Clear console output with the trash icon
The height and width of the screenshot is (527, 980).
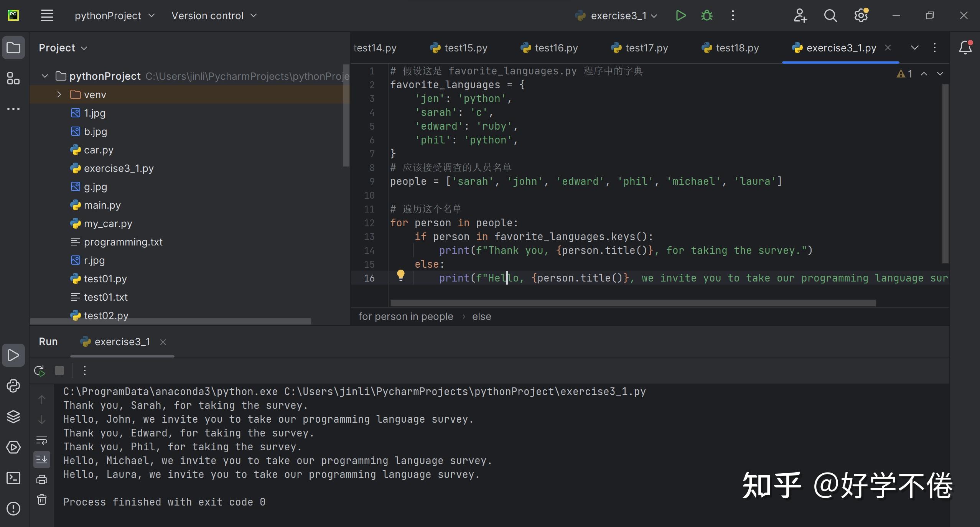[x=42, y=499]
